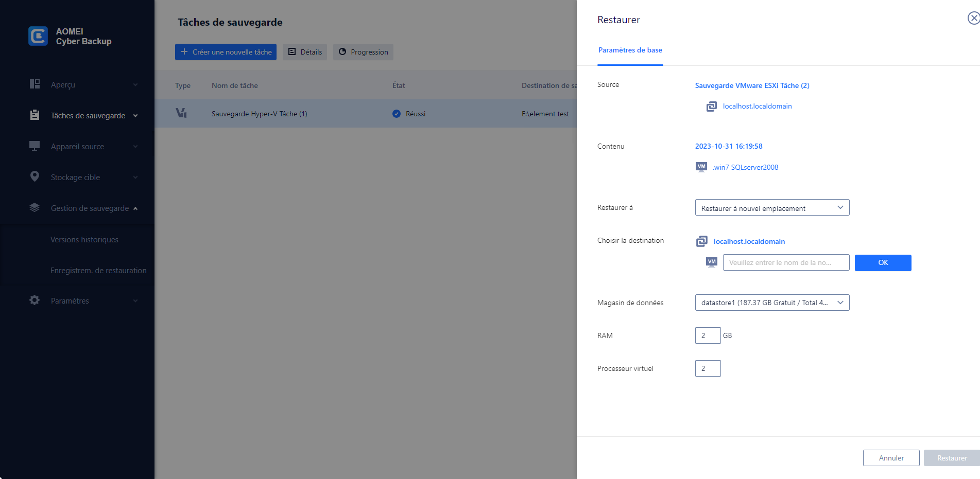Open Versions historiques in sidebar
Screen dimensions: 980x479
pyautogui.click(x=84, y=240)
